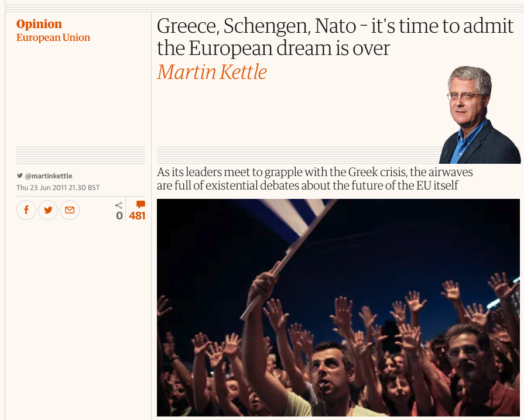Click the share count number 0

click(119, 216)
